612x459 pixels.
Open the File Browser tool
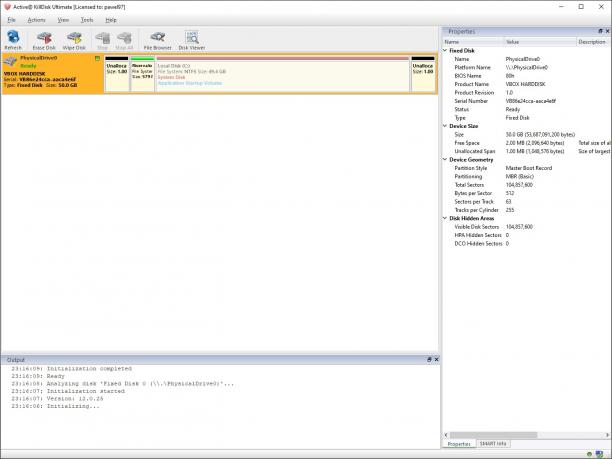tap(157, 40)
